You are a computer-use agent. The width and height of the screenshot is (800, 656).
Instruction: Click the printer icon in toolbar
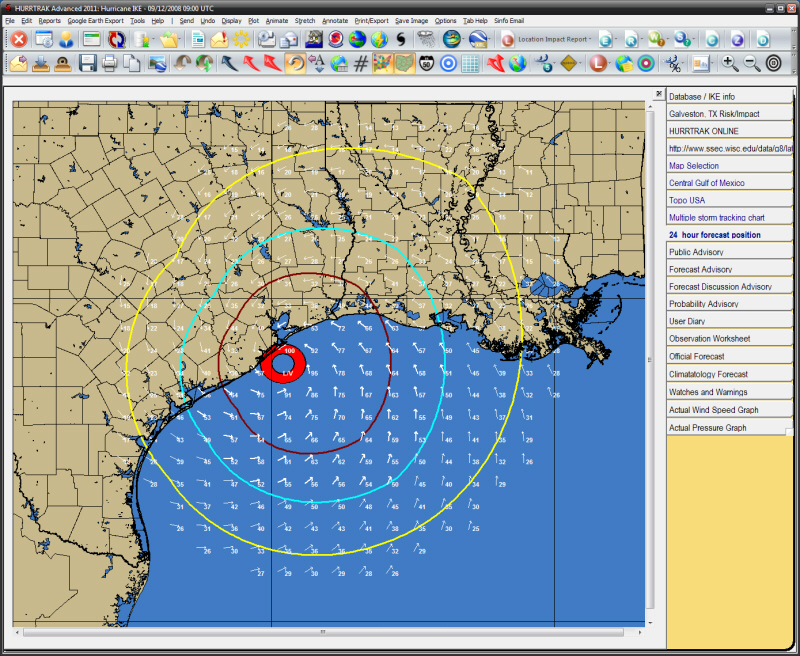pyautogui.click(x=109, y=64)
